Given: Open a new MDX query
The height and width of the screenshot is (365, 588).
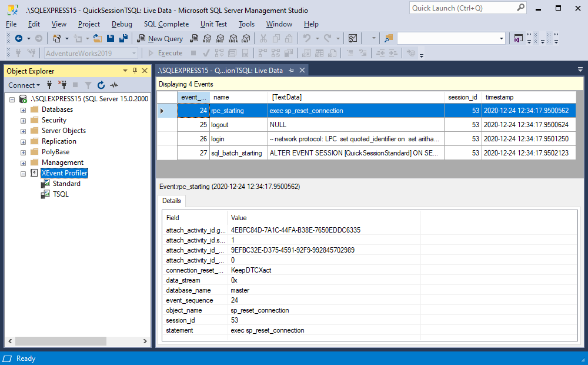Looking at the screenshot, I should click(207, 38).
